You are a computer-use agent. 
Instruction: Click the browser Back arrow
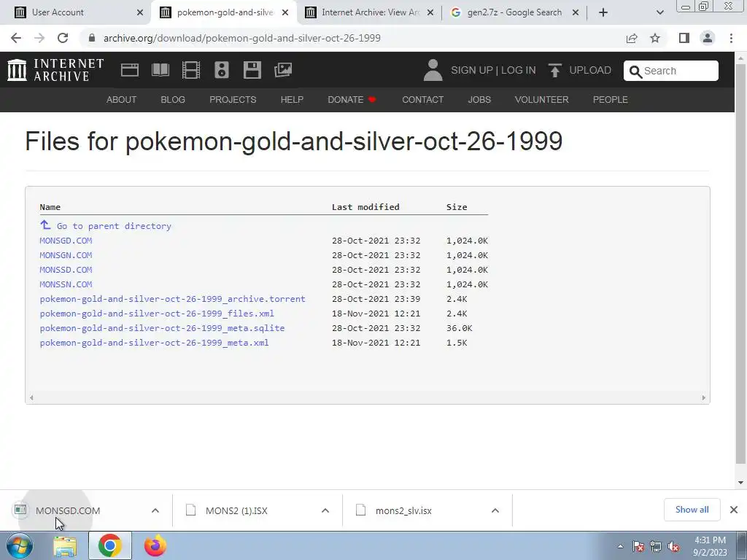tap(16, 38)
